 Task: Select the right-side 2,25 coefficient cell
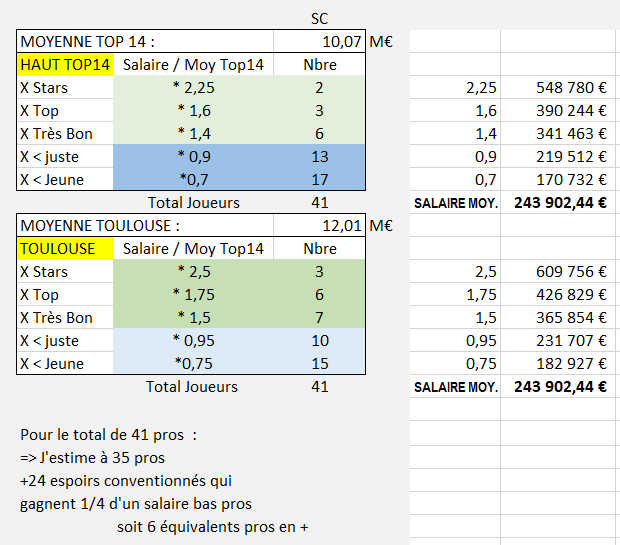(x=455, y=87)
